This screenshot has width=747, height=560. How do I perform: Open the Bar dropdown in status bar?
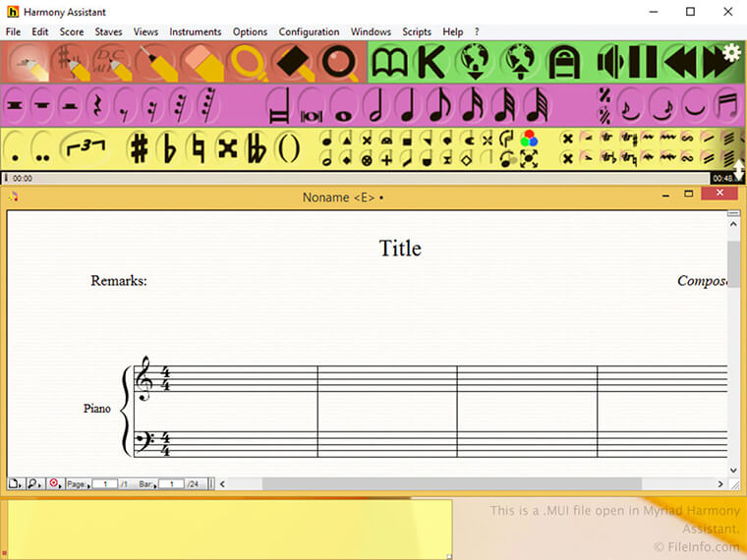(145, 484)
